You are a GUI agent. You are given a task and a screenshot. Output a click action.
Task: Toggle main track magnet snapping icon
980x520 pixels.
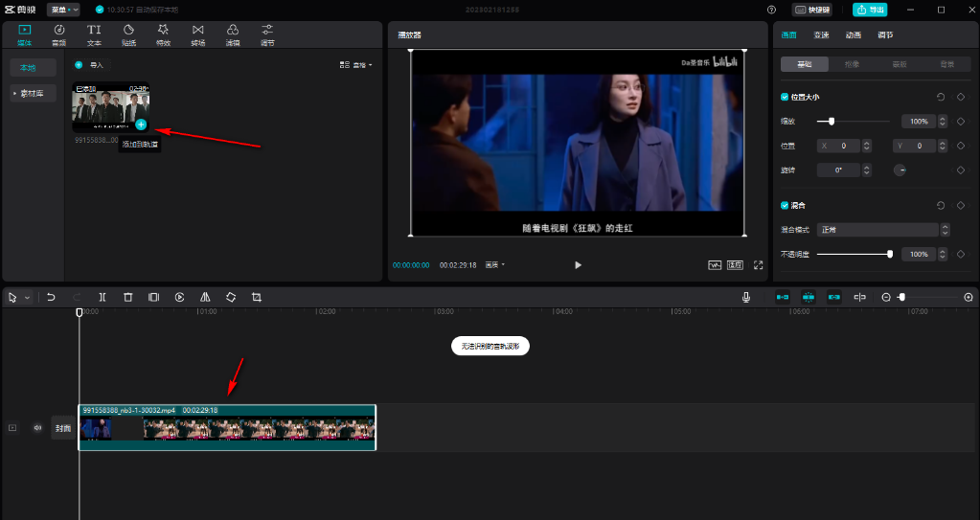coord(783,298)
